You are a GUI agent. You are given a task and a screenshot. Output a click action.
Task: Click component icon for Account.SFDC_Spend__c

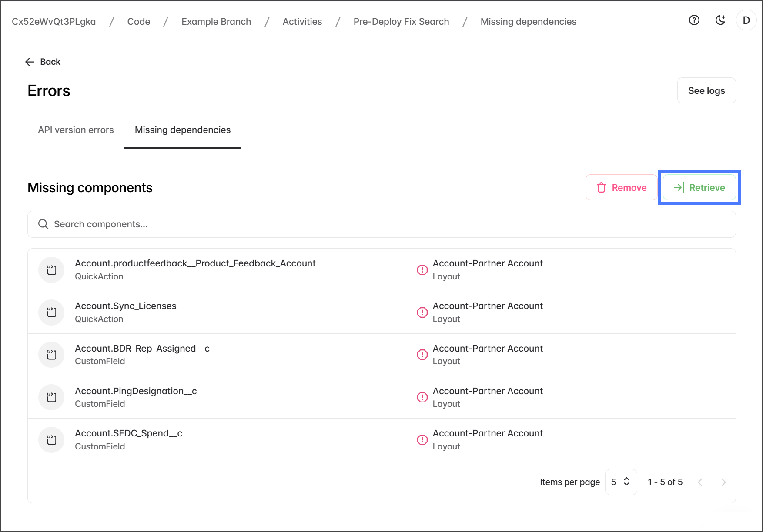(x=51, y=440)
